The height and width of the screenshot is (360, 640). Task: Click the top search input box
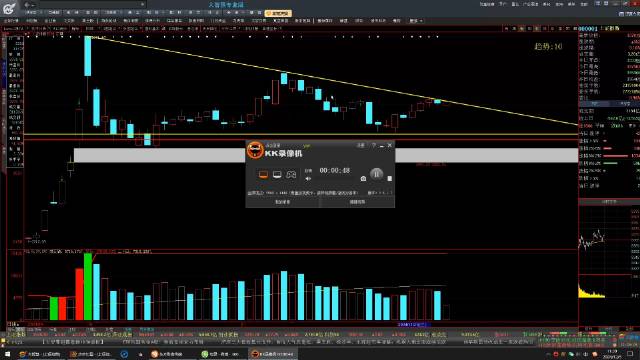pyautogui.click(x=91, y=4)
